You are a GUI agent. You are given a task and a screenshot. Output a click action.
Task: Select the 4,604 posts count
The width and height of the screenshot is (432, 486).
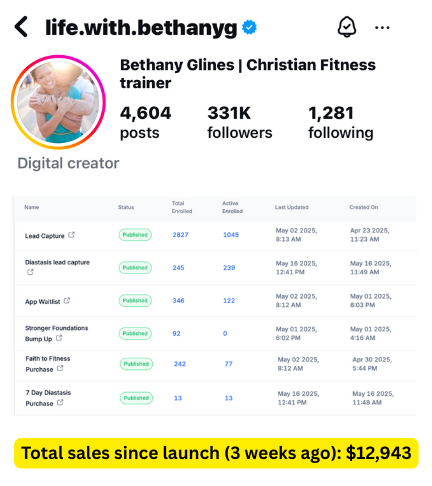tap(145, 122)
